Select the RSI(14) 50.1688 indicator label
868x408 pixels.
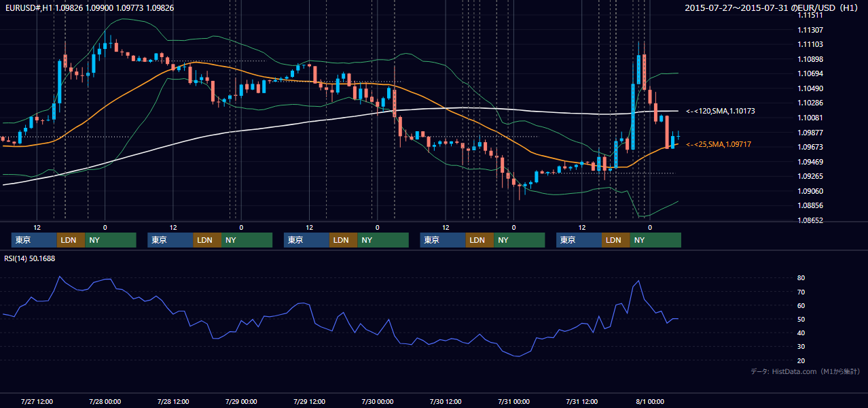(30, 258)
